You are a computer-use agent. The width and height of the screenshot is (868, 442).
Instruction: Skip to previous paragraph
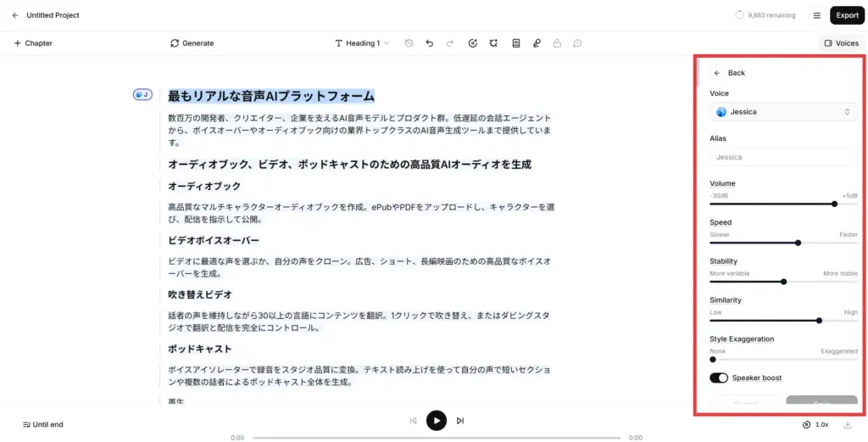tap(413, 421)
